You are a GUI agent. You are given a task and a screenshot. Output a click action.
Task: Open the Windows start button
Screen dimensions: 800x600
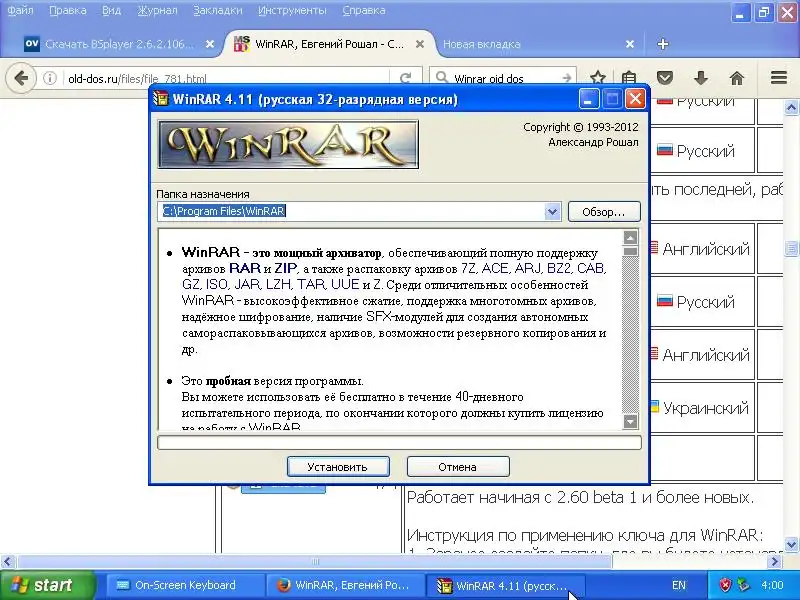47,585
